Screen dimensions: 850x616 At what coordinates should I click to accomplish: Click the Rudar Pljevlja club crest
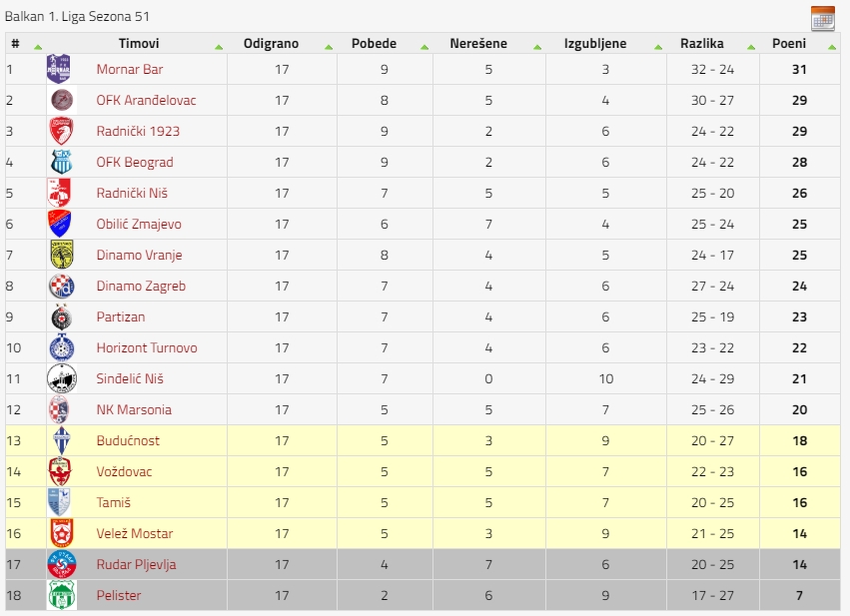coord(61,564)
